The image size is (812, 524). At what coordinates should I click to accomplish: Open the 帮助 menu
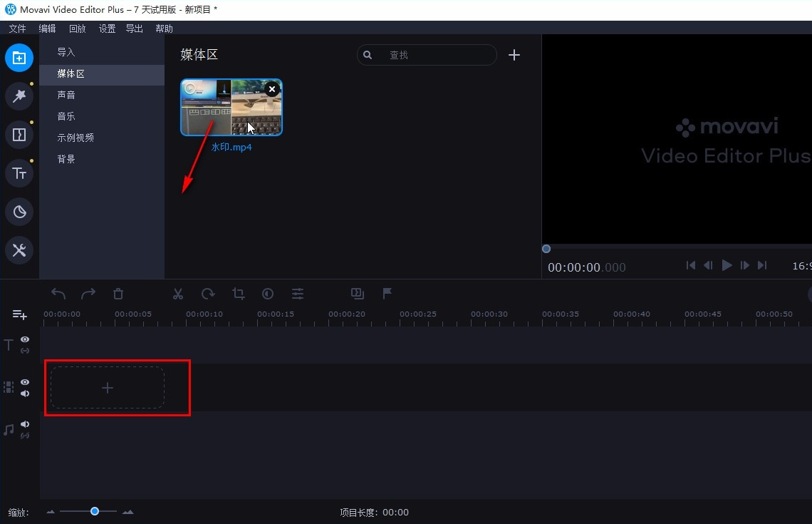pyautogui.click(x=164, y=29)
